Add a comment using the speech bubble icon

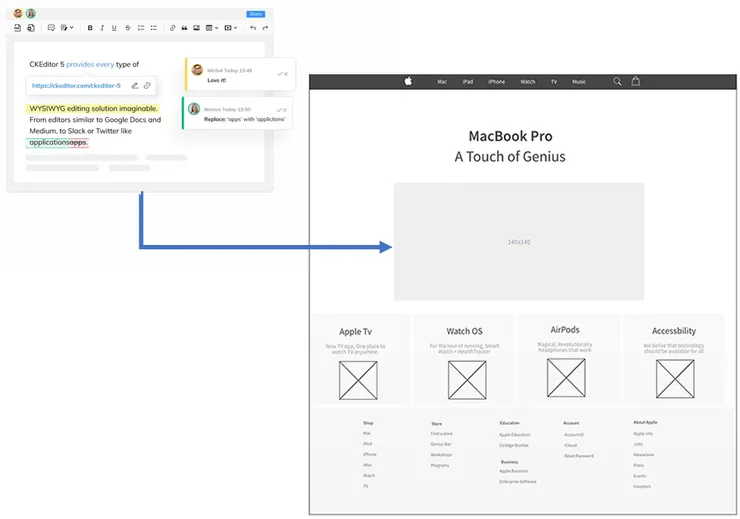(51, 28)
